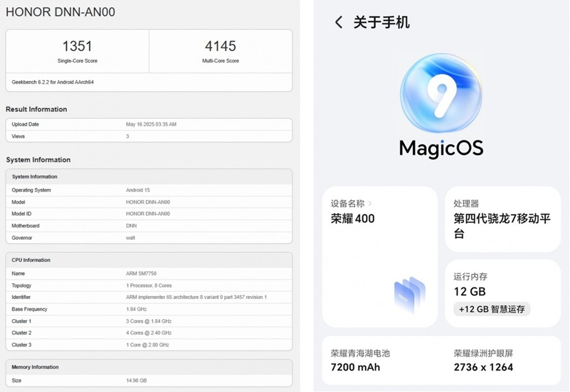Select the 4145 multi-core score
This screenshot has width=570, height=392.
coord(220,46)
